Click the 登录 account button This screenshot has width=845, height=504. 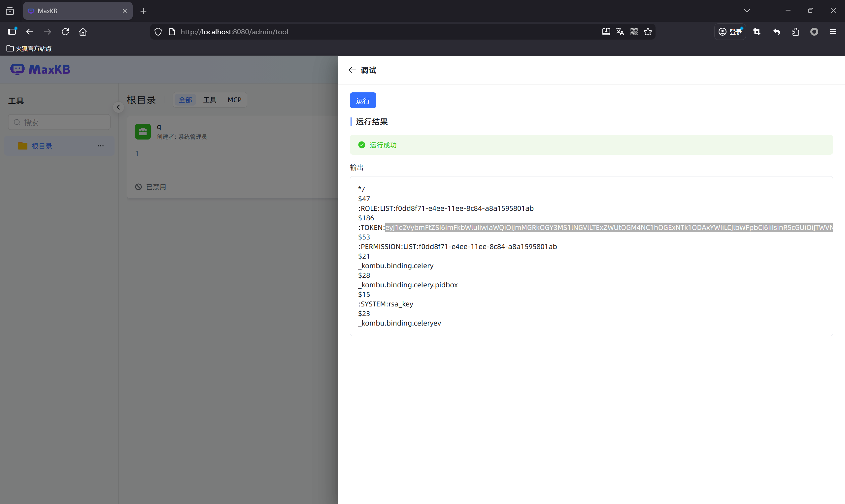tap(730, 32)
